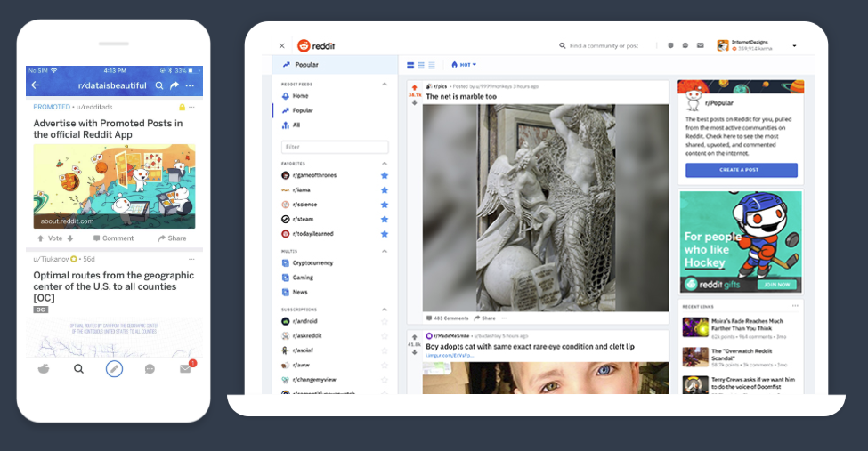Open the 483 Comments link
868x451 pixels.
tap(447, 318)
